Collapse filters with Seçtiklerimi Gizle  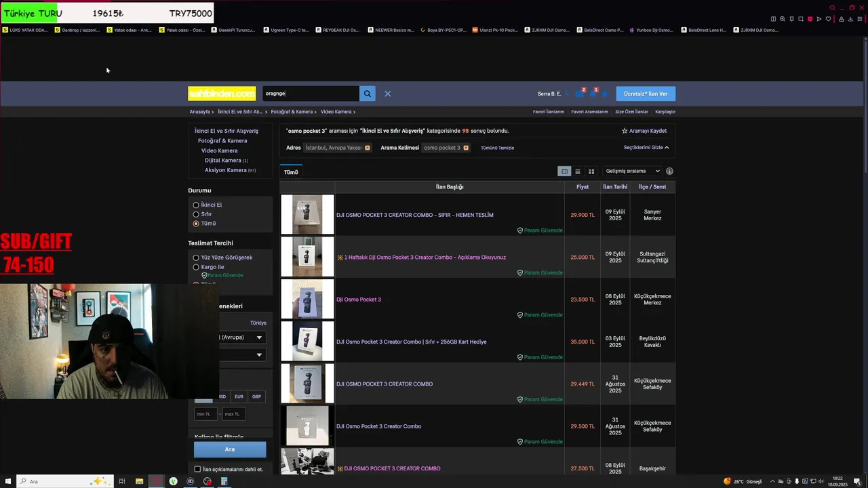[646, 147]
